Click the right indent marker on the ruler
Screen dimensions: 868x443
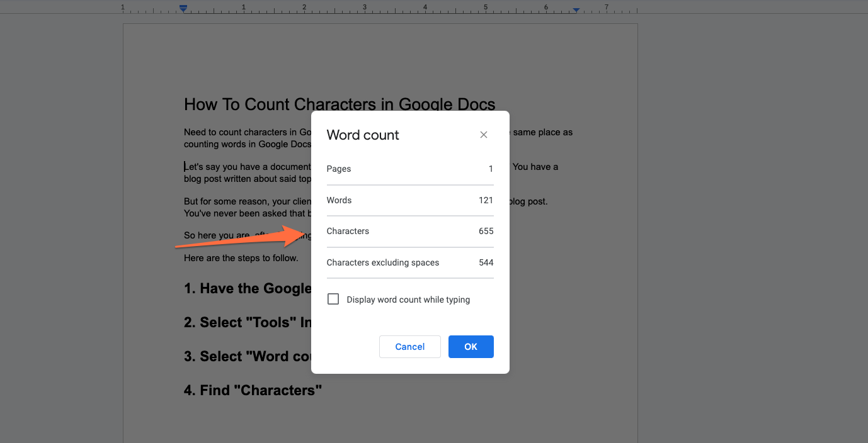(575, 11)
